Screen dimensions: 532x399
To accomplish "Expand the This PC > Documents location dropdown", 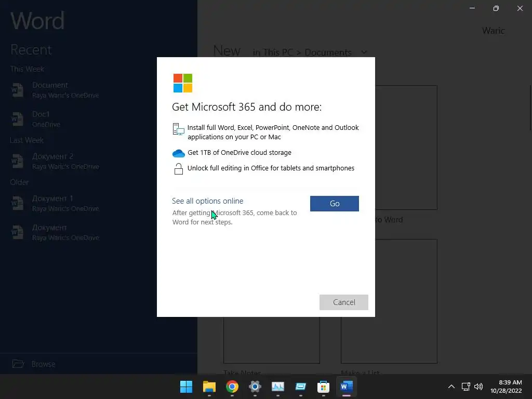I will [x=364, y=52].
